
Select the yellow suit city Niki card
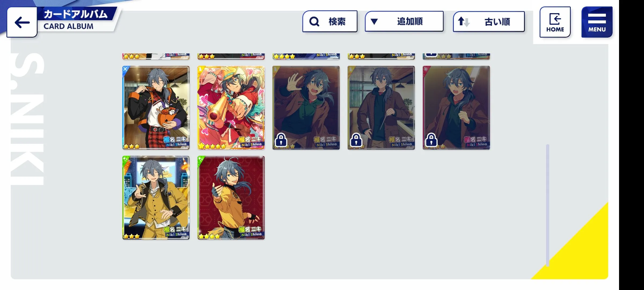[x=156, y=198]
